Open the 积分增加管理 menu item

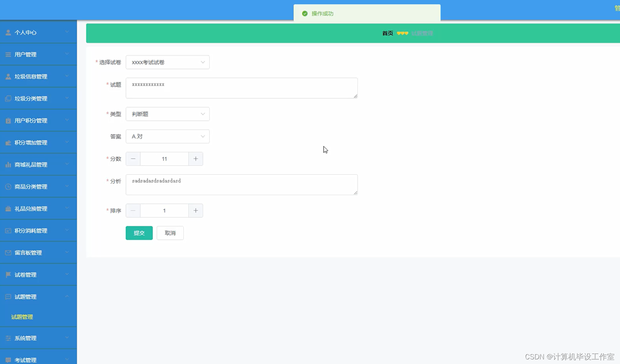tap(38, 142)
